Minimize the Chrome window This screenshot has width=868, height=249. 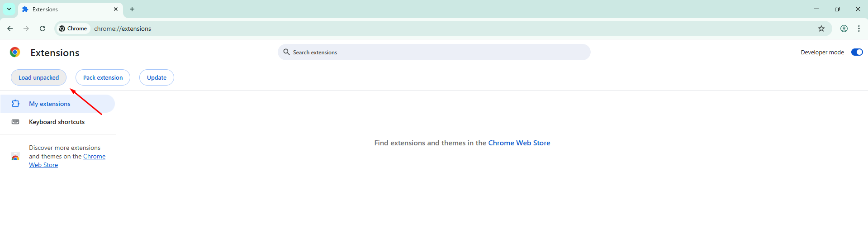click(816, 9)
